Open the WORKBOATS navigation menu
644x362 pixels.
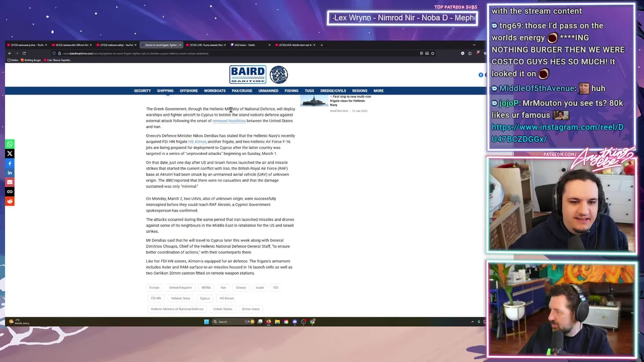pos(215,91)
